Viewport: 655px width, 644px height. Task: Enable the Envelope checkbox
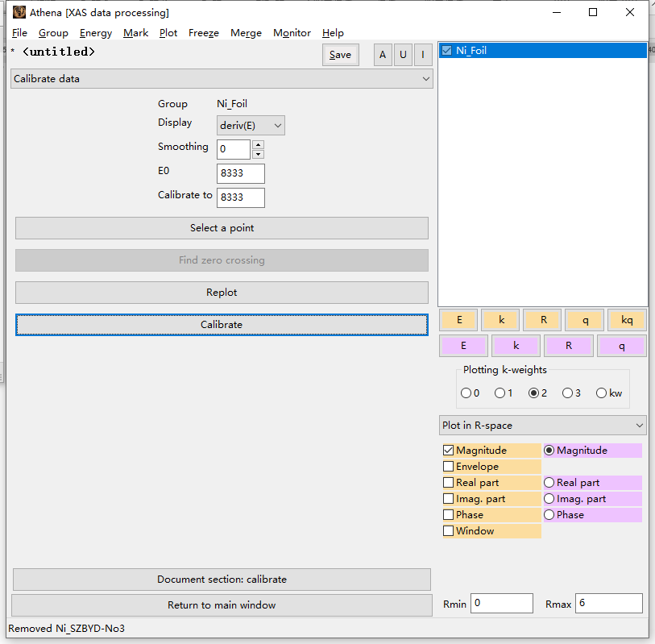coord(449,467)
